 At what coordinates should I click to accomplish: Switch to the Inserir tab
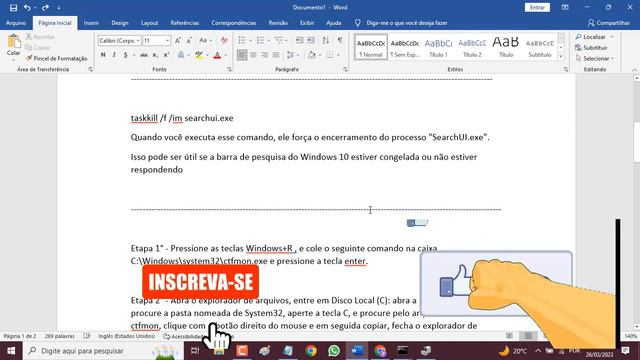coord(91,23)
